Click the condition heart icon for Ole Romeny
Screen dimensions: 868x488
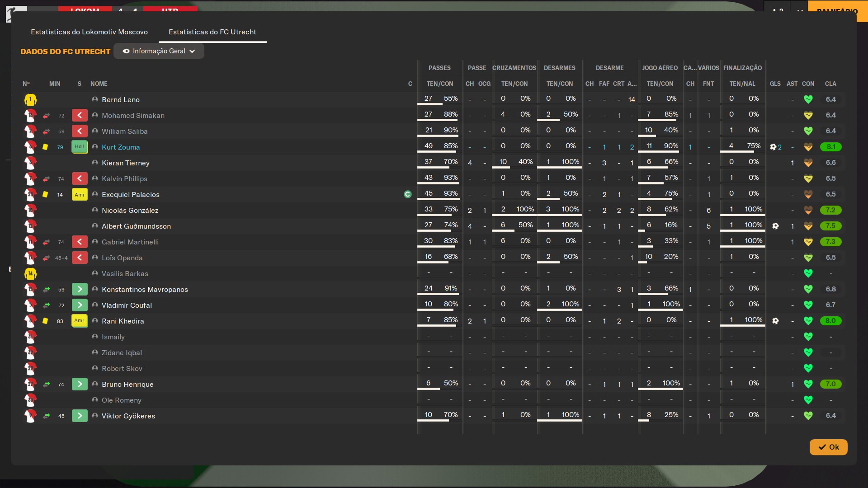808,400
